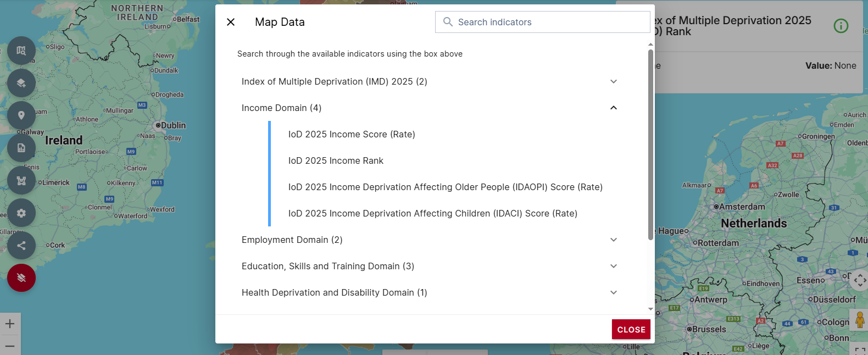The image size is (868, 355).
Task: Expand the Employment Domain (2) group
Action: pyautogui.click(x=430, y=240)
